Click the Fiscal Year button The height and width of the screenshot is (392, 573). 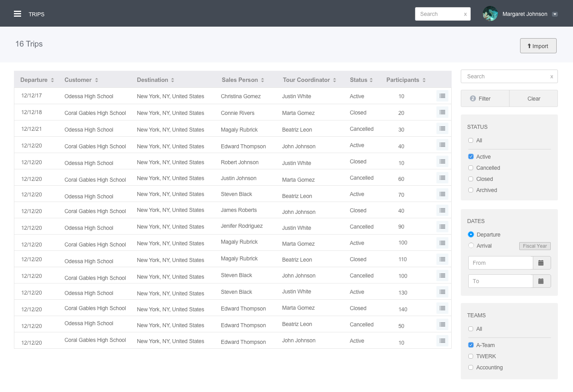[x=535, y=246]
